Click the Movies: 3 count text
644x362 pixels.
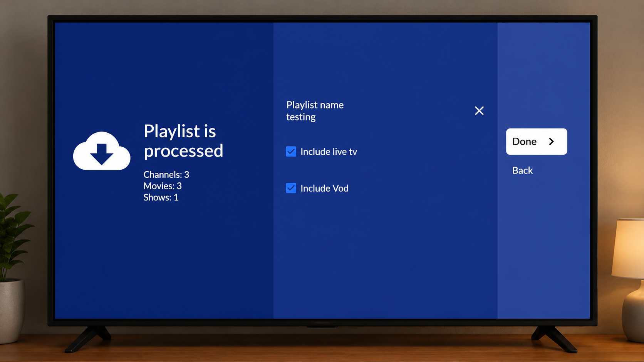coord(163,186)
